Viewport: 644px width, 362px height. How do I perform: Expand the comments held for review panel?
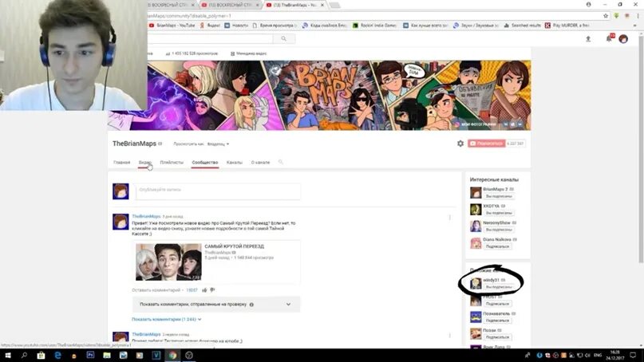pos(288,305)
